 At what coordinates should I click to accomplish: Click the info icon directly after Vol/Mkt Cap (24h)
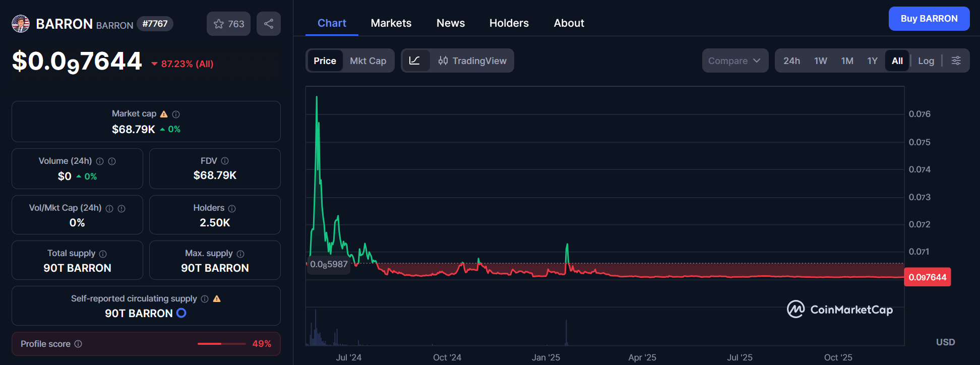tap(109, 209)
